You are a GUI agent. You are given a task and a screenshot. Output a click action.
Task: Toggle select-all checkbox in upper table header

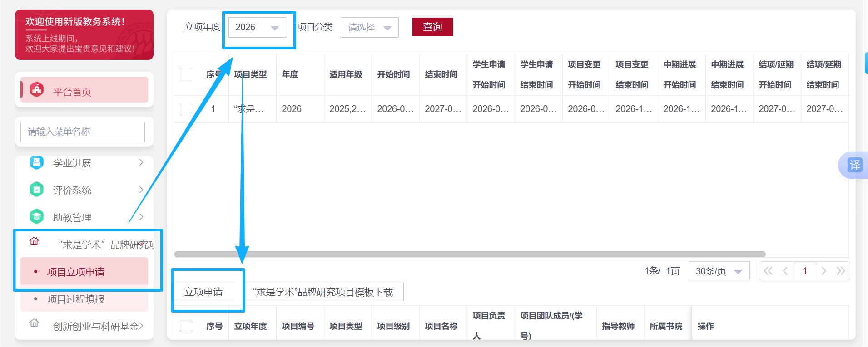pos(186,74)
